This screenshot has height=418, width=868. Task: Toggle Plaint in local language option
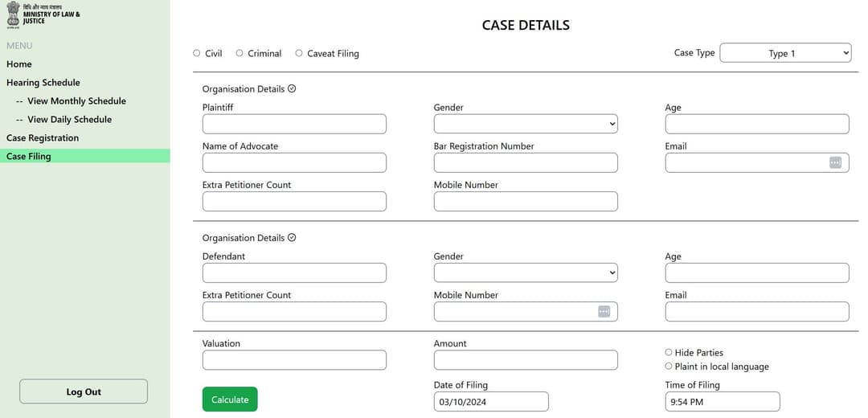tap(669, 366)
